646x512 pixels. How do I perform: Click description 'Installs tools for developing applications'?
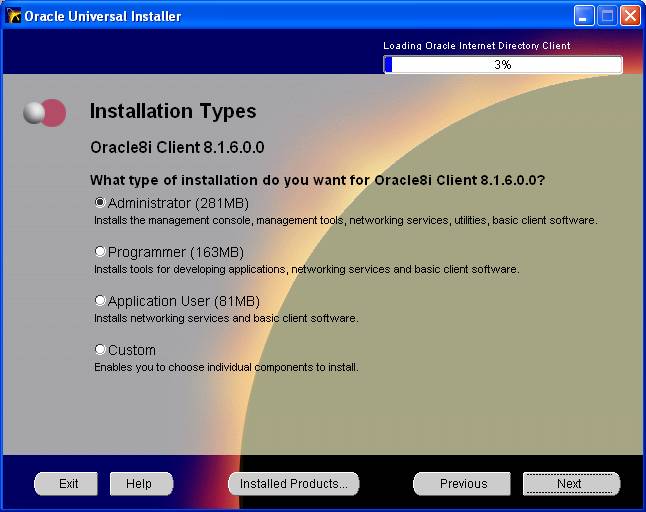(307, 269)
